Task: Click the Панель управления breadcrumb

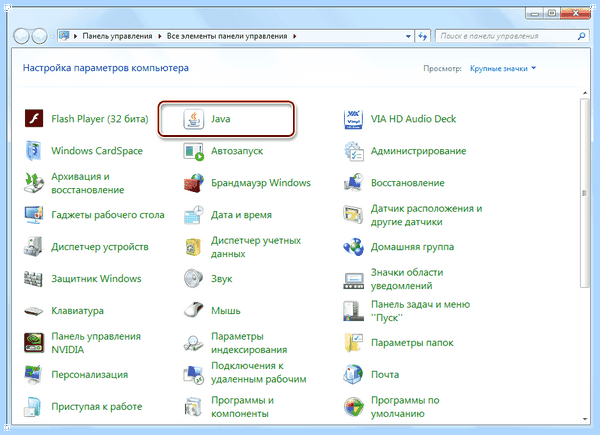Action: (117, 36)
